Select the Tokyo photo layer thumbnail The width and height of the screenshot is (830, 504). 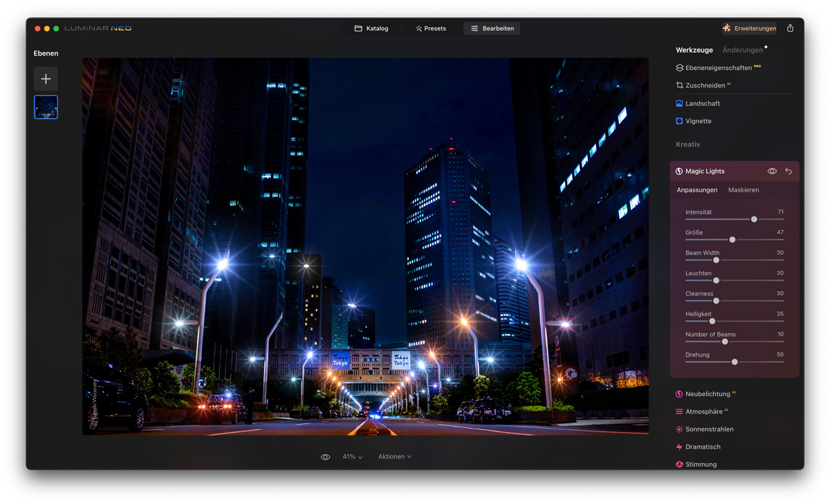click(x=46, y=107)
